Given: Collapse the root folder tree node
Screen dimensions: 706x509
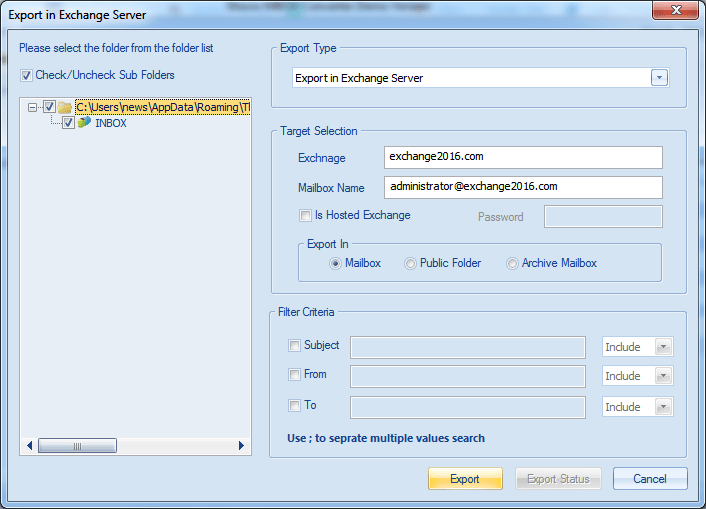Looking at the screenshot, I should 34,107.
